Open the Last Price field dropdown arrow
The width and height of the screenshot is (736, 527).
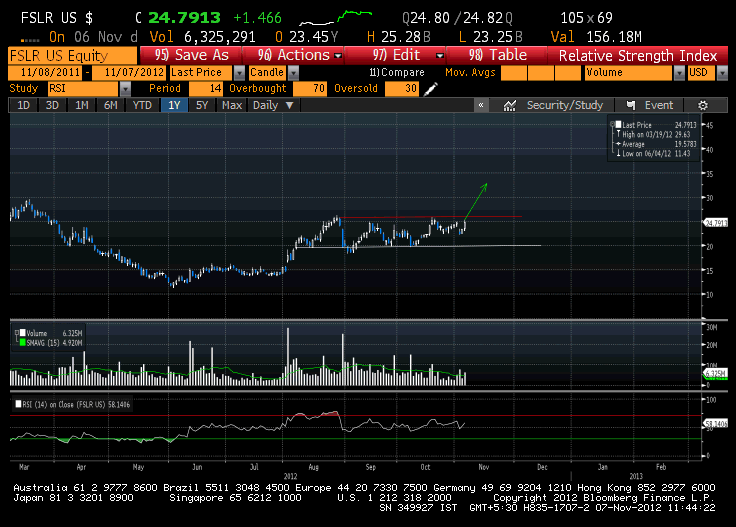pos(239,73)
